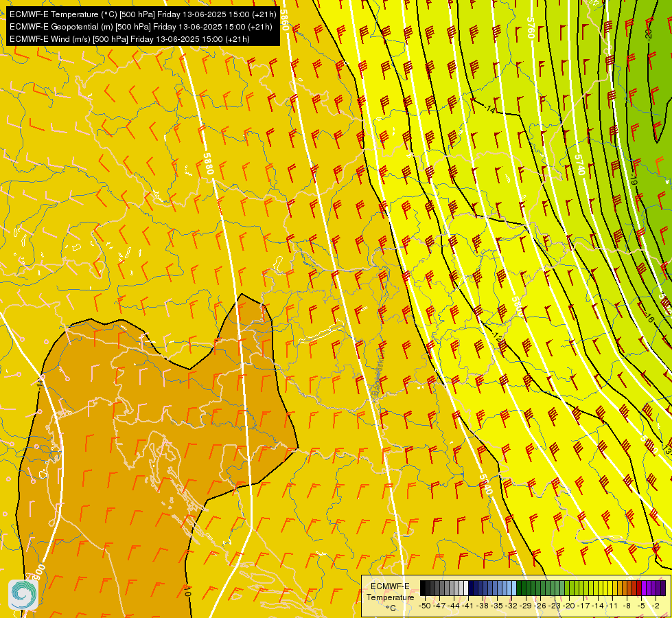Click the 5860 geopotential contour label
The height and width of the screenshot is (618, 672).
click(285, 20)
